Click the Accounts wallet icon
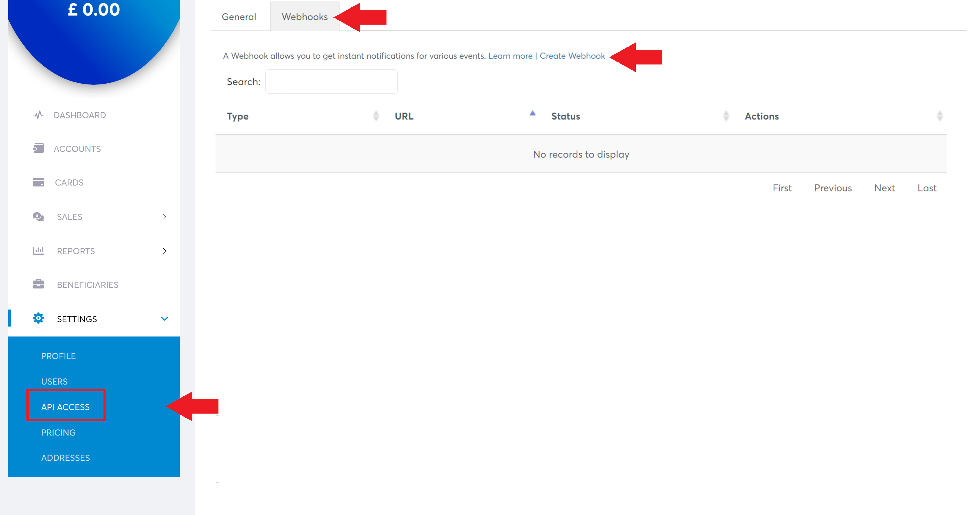This screenshot has height=515, width=980. tap(38, 148)
